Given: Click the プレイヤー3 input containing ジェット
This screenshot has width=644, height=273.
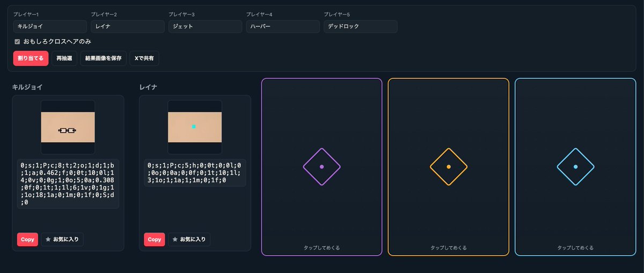Looking at the screenshot, I should tap(205, 26).
